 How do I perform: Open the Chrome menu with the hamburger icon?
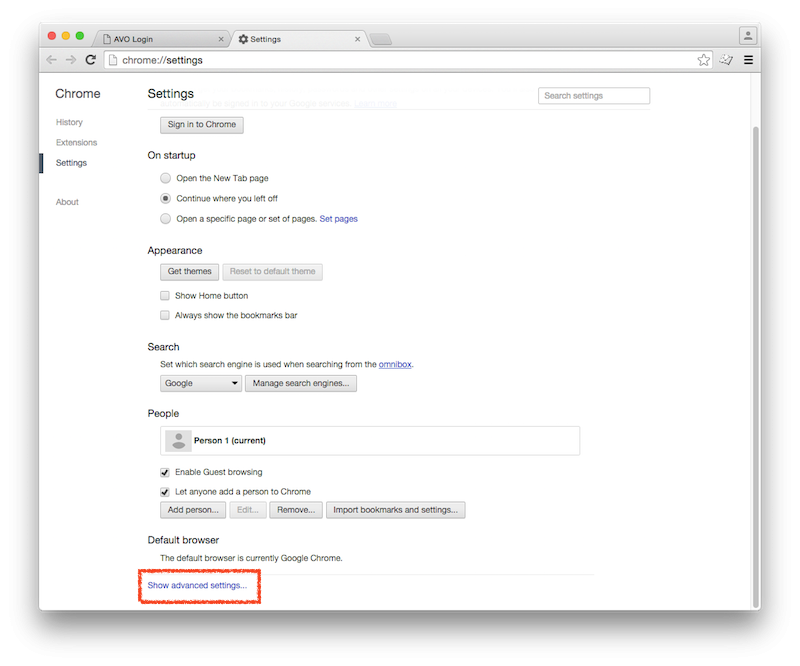(748, 59)
